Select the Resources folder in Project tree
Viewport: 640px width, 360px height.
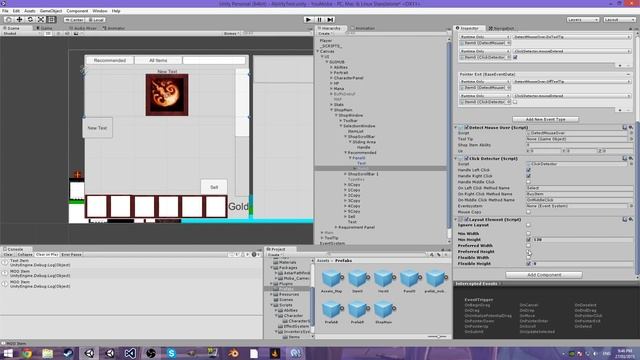pyautogui.click(x=289, y=294)
